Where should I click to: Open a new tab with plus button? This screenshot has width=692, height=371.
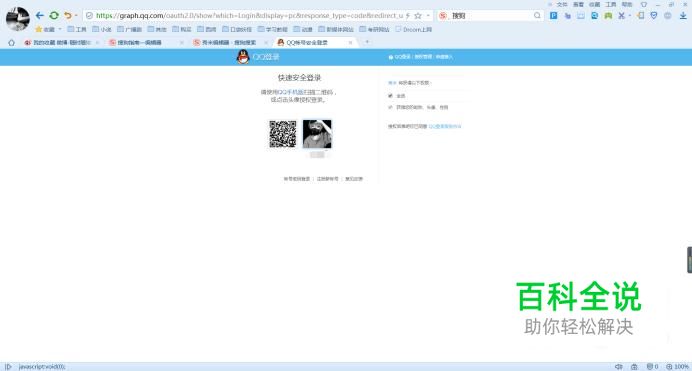[367, 42]
